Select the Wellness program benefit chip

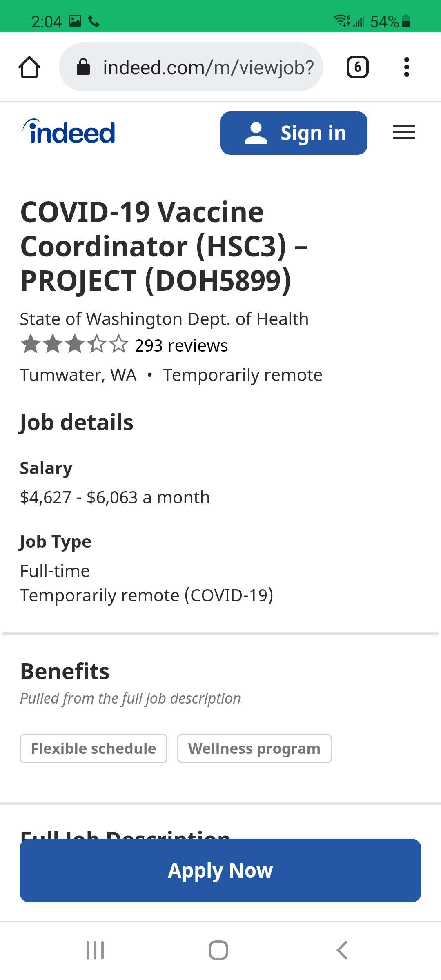click(254, 748)
